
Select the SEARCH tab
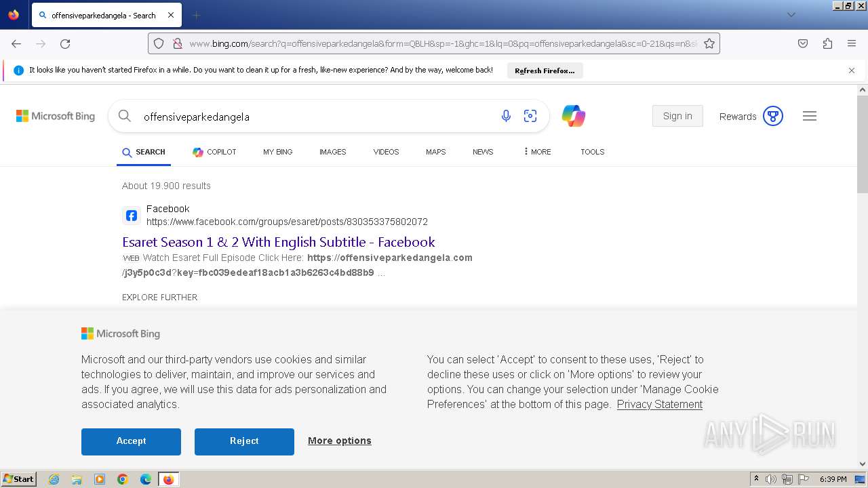pos(144,152)
